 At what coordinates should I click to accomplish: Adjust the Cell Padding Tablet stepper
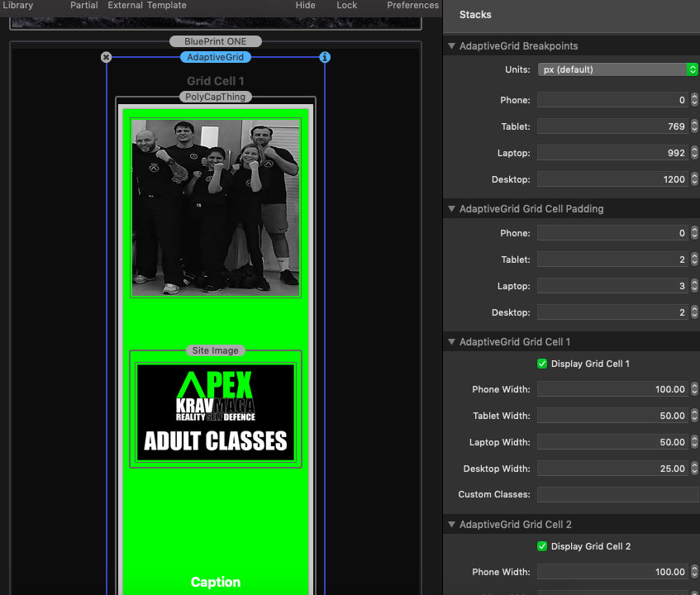tap(694, 259)
